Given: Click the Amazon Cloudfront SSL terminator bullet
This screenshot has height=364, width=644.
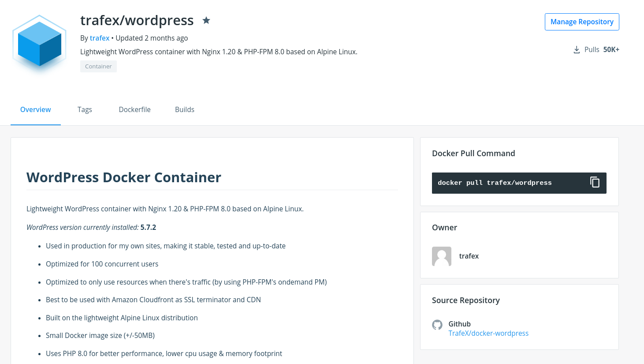Looking at the screenshot, I should [x=153, y=300].
